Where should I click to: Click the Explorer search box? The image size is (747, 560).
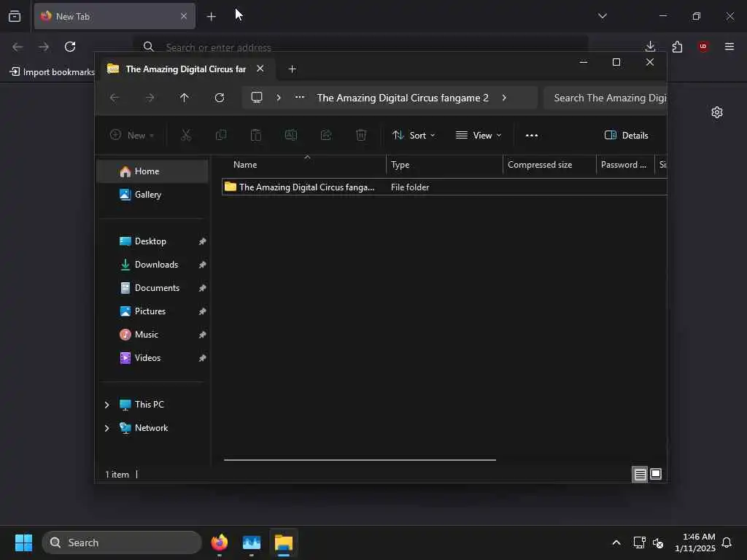pos(605,98)
